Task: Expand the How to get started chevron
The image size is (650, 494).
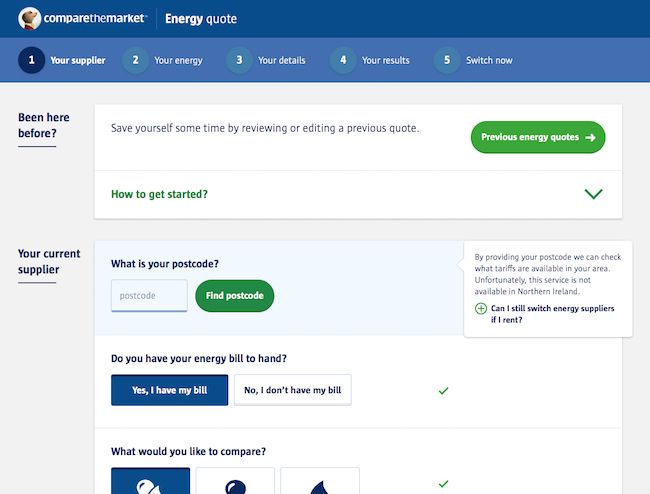Action: [x=593, y=194]
